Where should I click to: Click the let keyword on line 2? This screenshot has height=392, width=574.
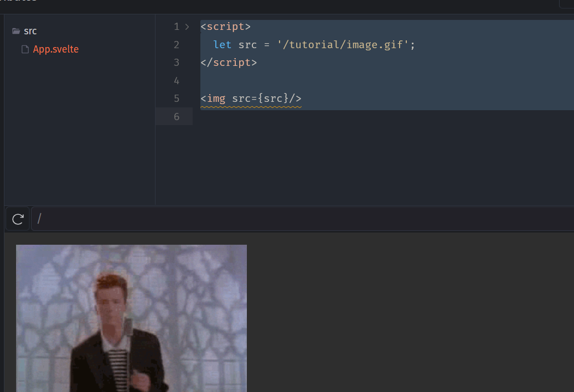(x=223, y=45)
